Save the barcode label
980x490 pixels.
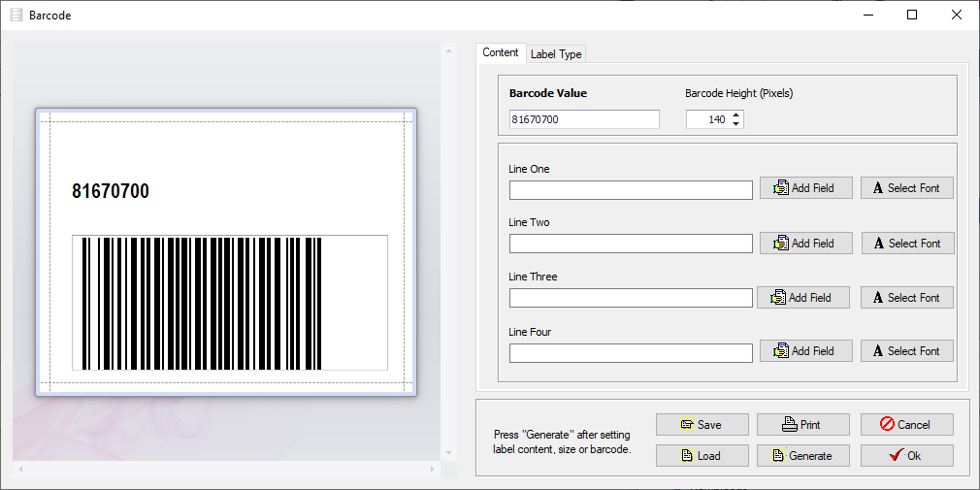(x=702, y=424)
